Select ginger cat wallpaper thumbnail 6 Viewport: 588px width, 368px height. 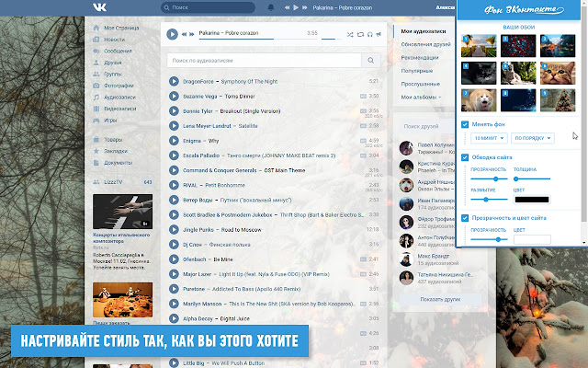click(558, 74)
